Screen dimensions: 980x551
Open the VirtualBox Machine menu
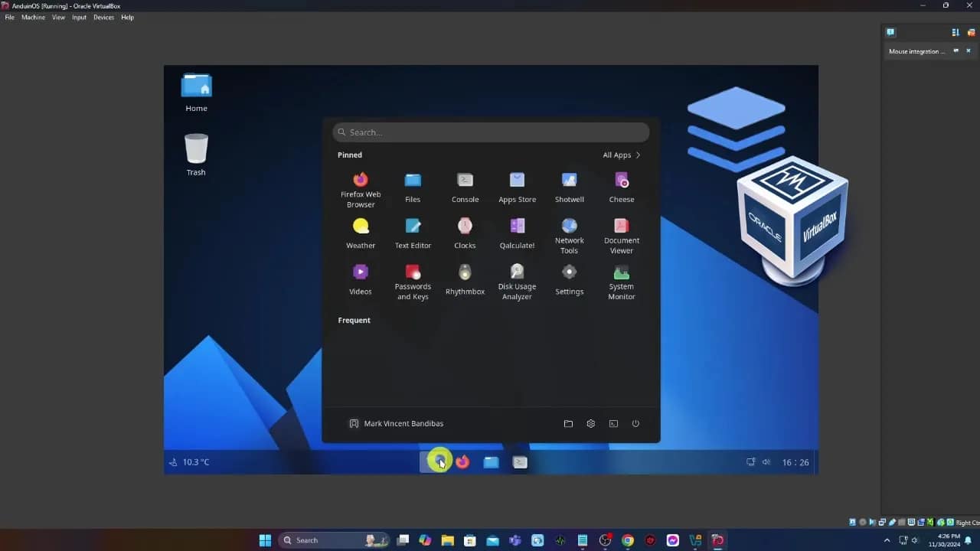coord(33,18)
